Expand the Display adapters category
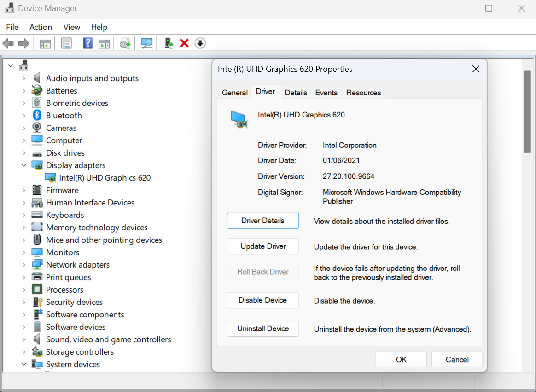Image resolution: width=536 pixels, height=392 pixels. point(24,165)
